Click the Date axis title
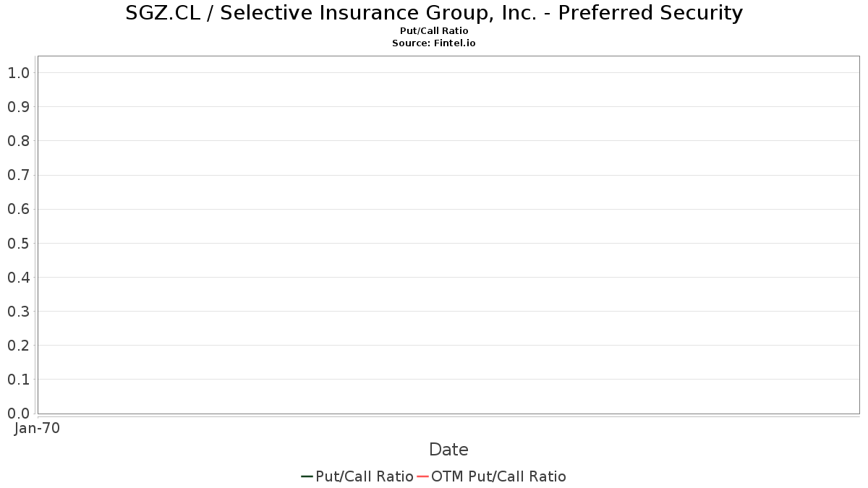The width and height of the screenshot is (868, 488). point(448,450)
